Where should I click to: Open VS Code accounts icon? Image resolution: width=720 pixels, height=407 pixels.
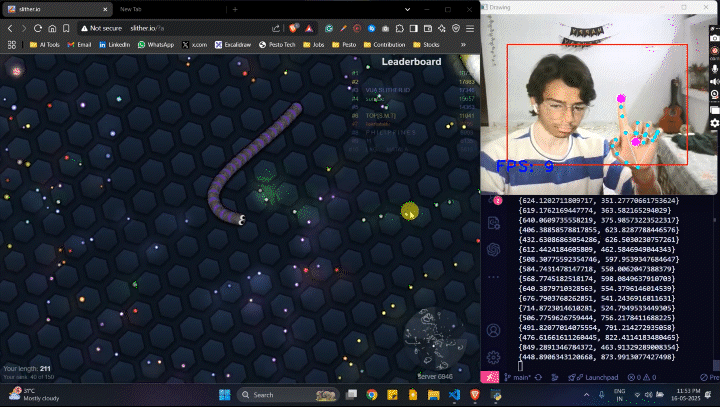[493, 331]
